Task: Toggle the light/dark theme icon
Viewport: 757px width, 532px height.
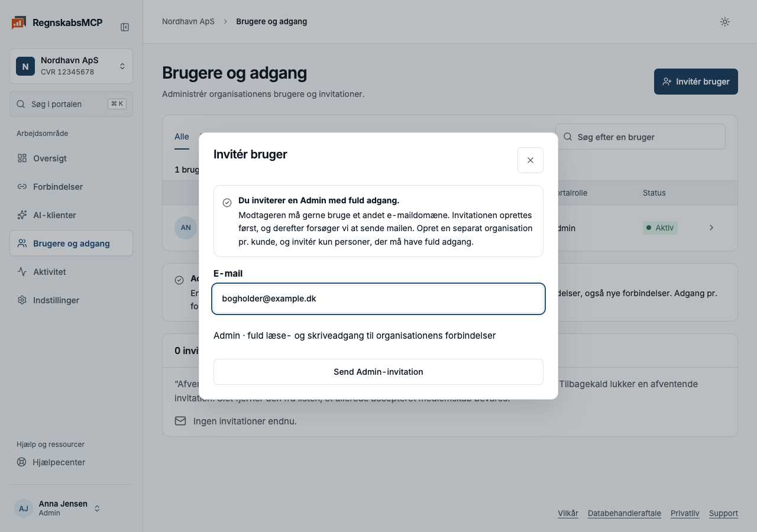Action: [x=724, y=22]
